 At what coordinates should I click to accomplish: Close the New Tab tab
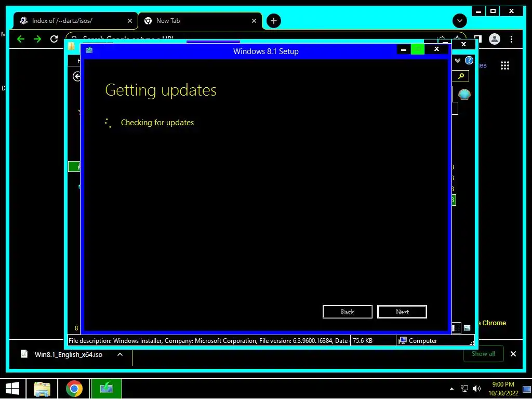click(x=254, y=21)
